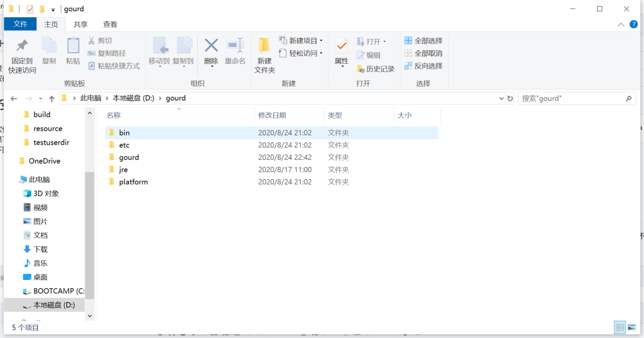Switch to the 查看 view tab

point(110,24)
